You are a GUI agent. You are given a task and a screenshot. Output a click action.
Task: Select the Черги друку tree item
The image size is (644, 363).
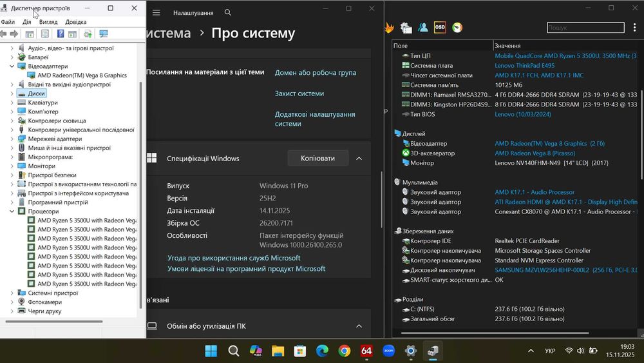(x=44, y=311)
